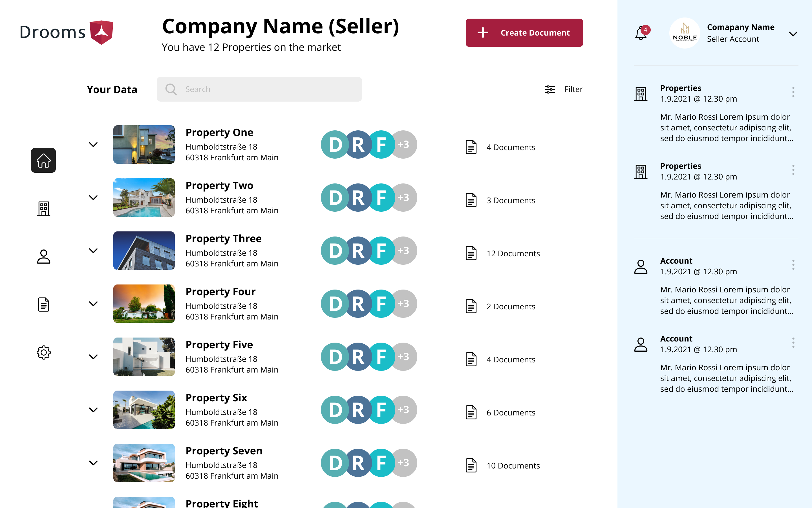Click Property Four's document icon
The height and width of the screenshot is (508, 812).
coord(471,306)
